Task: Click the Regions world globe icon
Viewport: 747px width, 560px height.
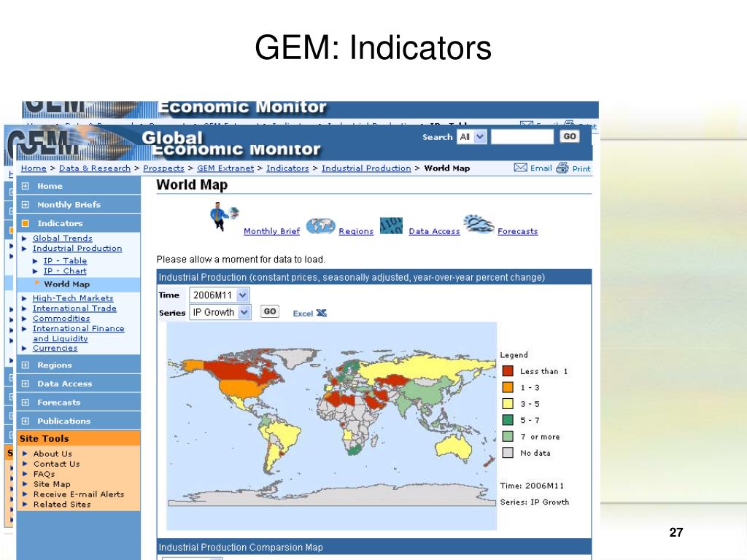Action: tap(321, 226)
